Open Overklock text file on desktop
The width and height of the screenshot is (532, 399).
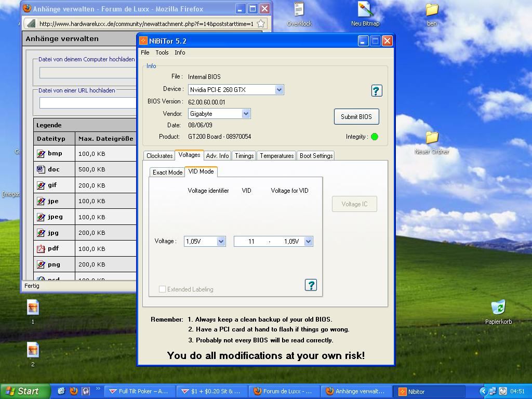299,14
